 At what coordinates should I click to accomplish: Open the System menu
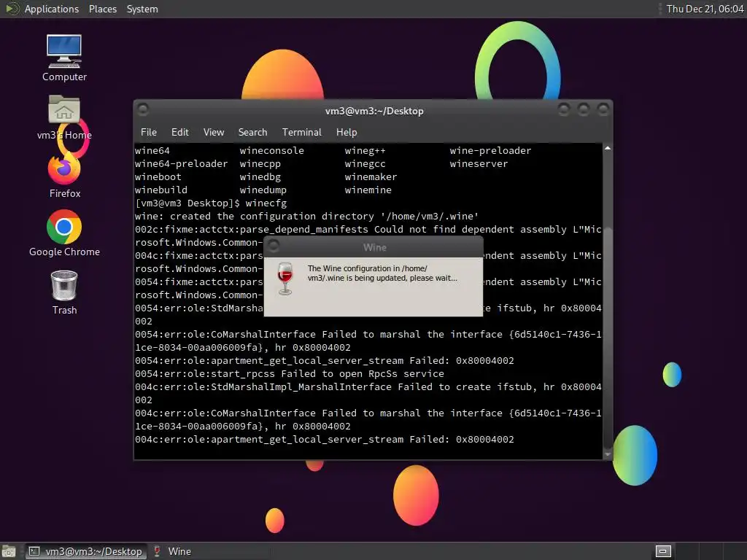[142, 9]
